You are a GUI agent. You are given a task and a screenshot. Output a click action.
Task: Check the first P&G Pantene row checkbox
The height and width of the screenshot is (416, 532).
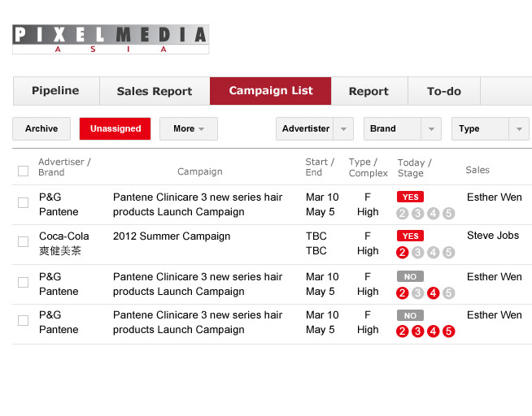coord(23,203)
